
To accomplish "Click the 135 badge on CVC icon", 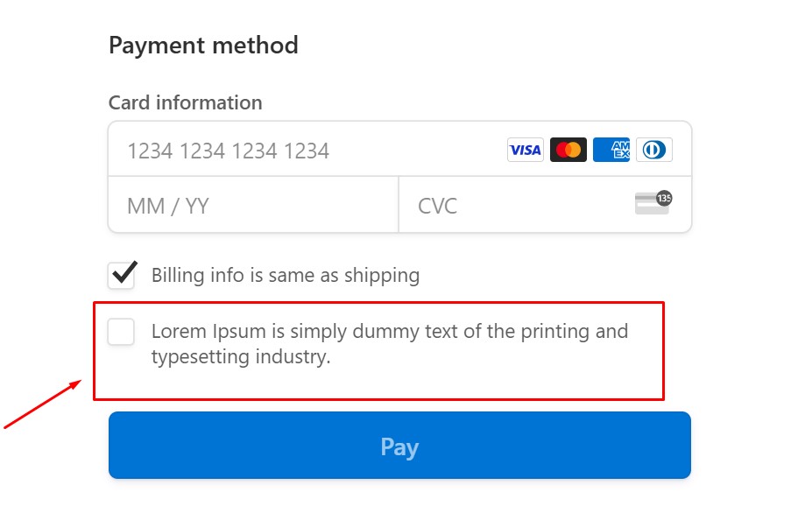I will pos(664,198).
